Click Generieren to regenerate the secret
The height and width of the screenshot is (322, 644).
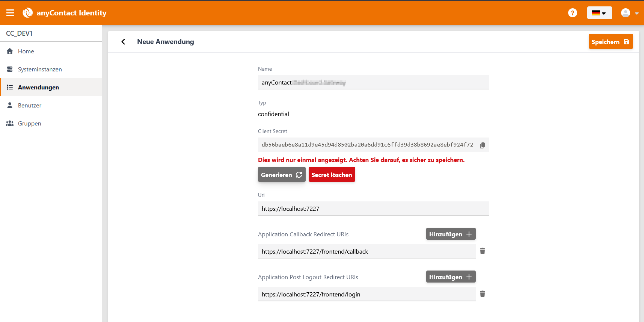tap(281, 175)
